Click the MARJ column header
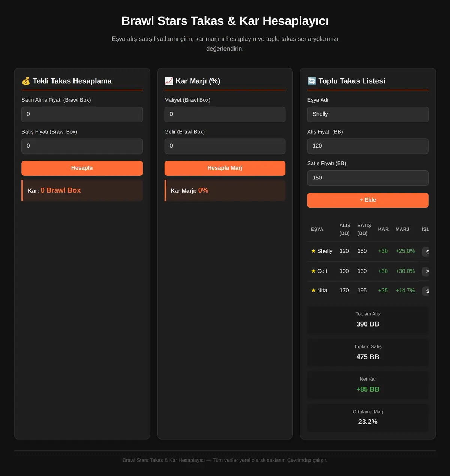The height and width of the screenshot is (476, 450). click(402, 229)
